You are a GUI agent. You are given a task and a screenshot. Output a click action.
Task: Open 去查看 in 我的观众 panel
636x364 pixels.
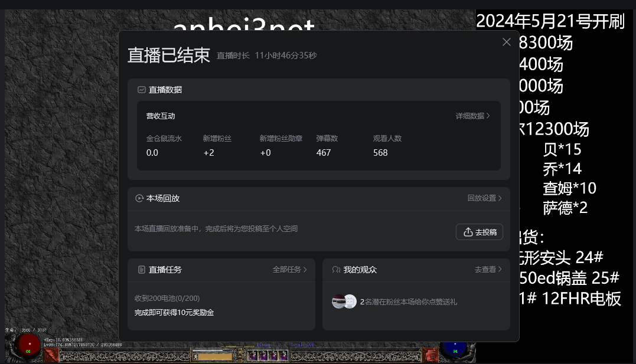tap(488, 270)
